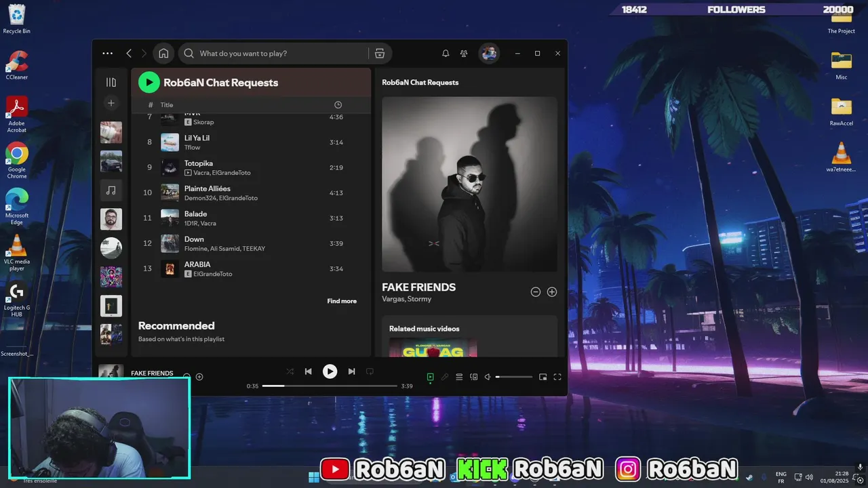Open the related music video thumbnail
The width and height of the screenshot is (868, 488).
[433, 348]
